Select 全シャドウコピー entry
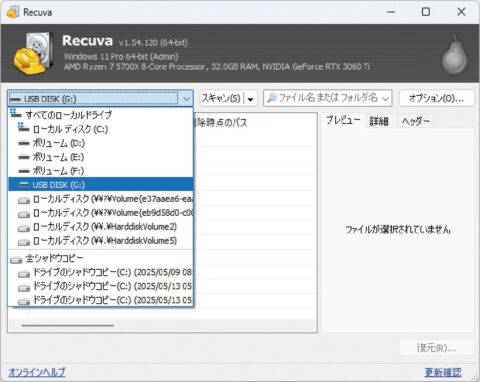480x382 pixels. pyautogui.click(x=100, y=258)
